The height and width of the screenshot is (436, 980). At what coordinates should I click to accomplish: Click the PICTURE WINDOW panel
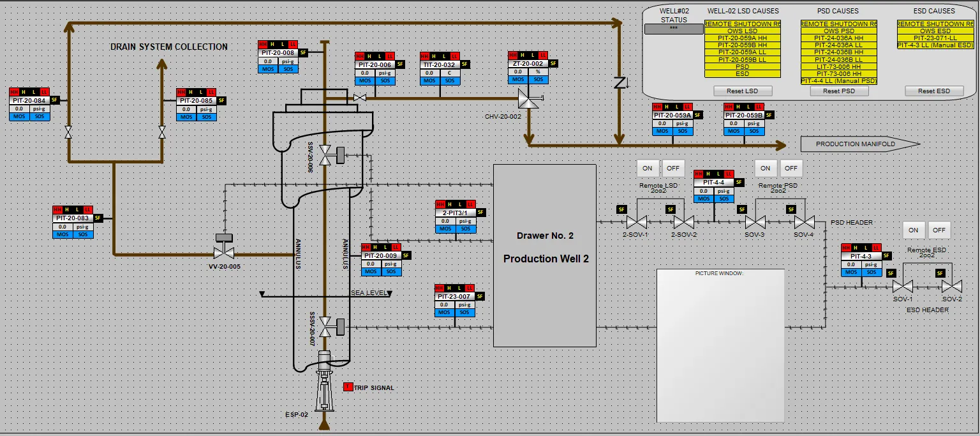[721, 345]
